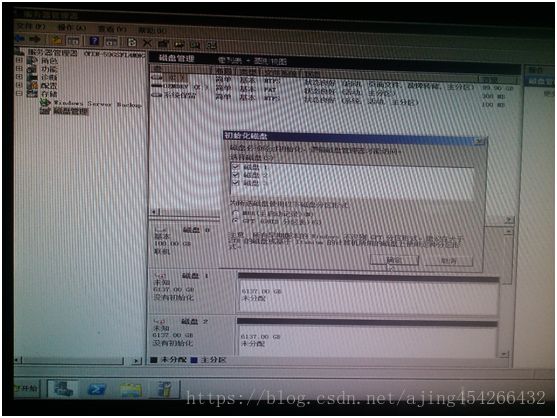The height and width of the screenshot is (418, 557).
Task: Select the 功能 node in tree
Action: tap(49, 69)
